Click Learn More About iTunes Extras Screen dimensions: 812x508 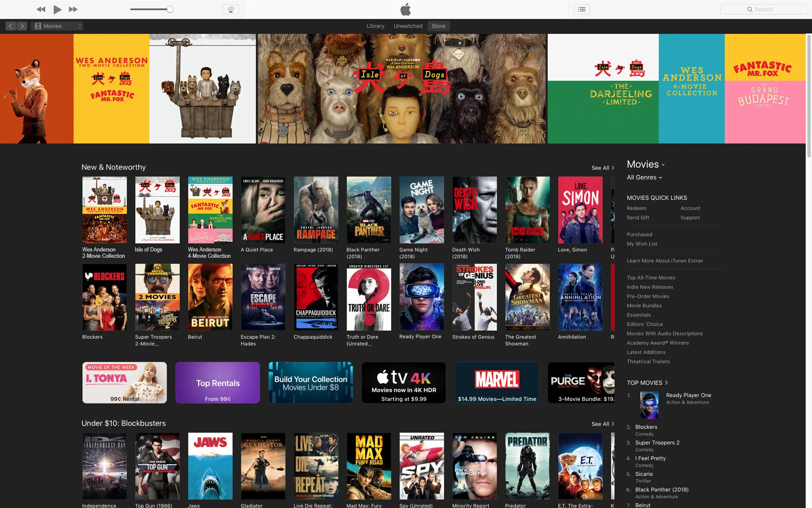click(665, 261)
